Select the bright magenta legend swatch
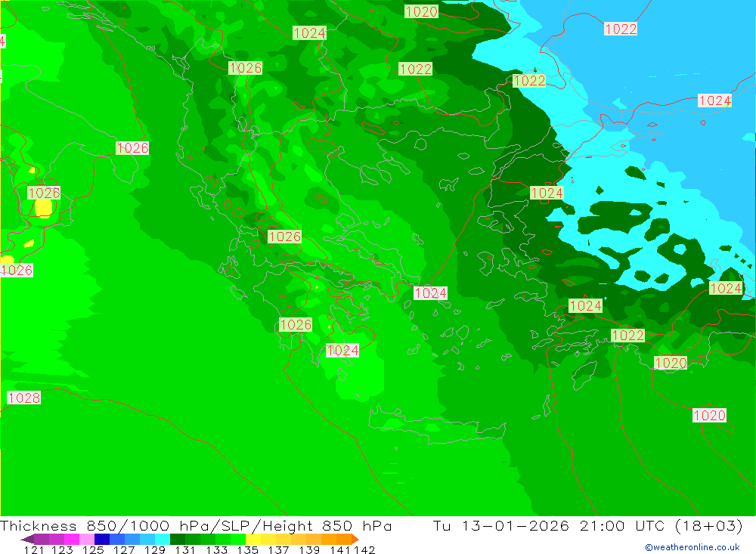The image size is (756, 554). pyautogui.click(x=71, y=539)
